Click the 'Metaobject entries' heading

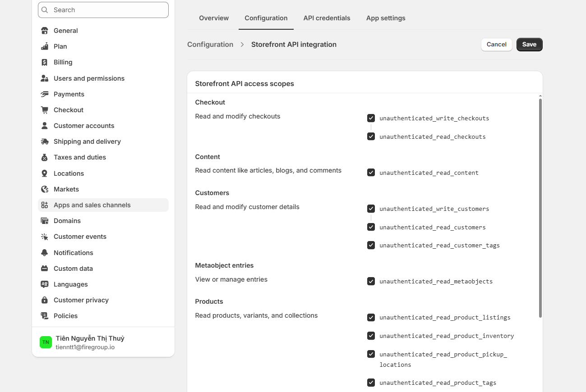(224, 265)
